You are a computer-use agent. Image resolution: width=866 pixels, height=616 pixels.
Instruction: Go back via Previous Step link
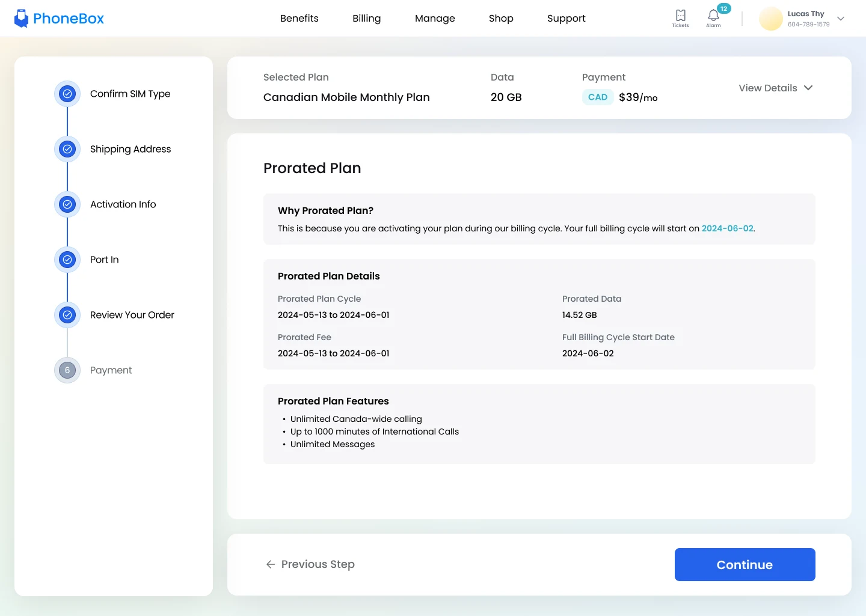coord(310,564)
